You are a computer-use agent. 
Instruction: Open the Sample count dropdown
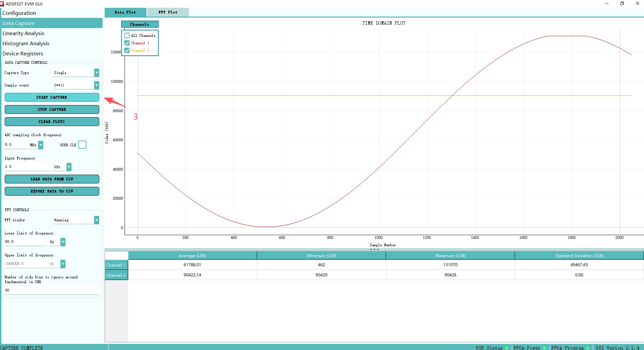pyautogui.click(x=97, y=85)
